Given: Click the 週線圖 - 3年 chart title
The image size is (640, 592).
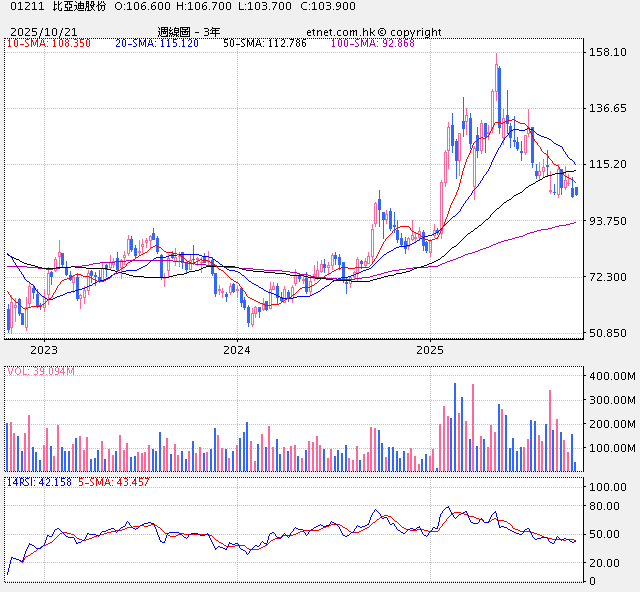Looking at the screenshot, I should (x=189, y=32).
